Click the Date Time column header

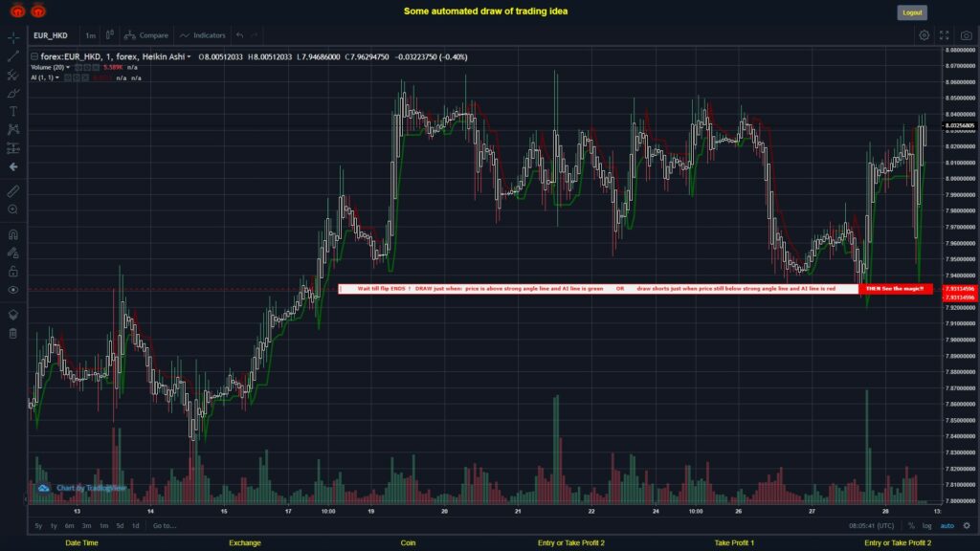[x=82, y=543]
